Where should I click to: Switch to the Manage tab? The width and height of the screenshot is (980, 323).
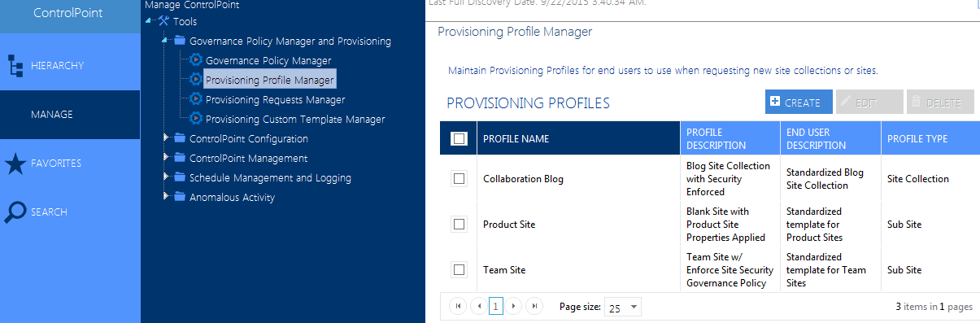tap(70, 114)
